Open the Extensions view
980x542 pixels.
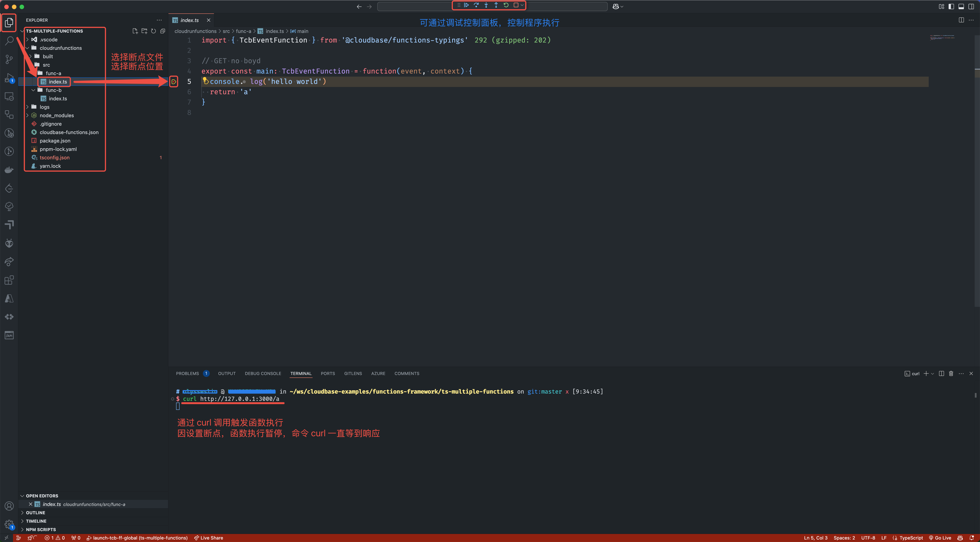[9, 280]
